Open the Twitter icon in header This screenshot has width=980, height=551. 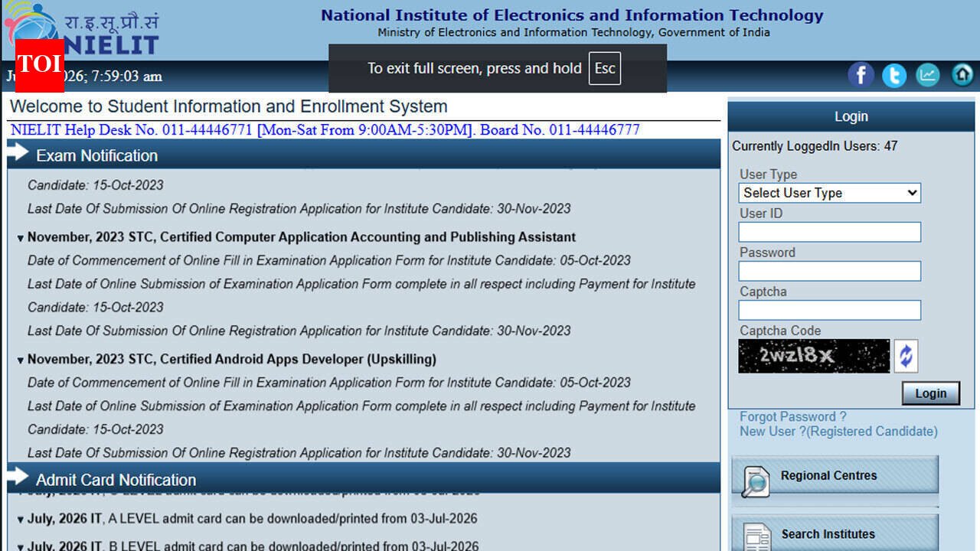(x=894, y=75)
